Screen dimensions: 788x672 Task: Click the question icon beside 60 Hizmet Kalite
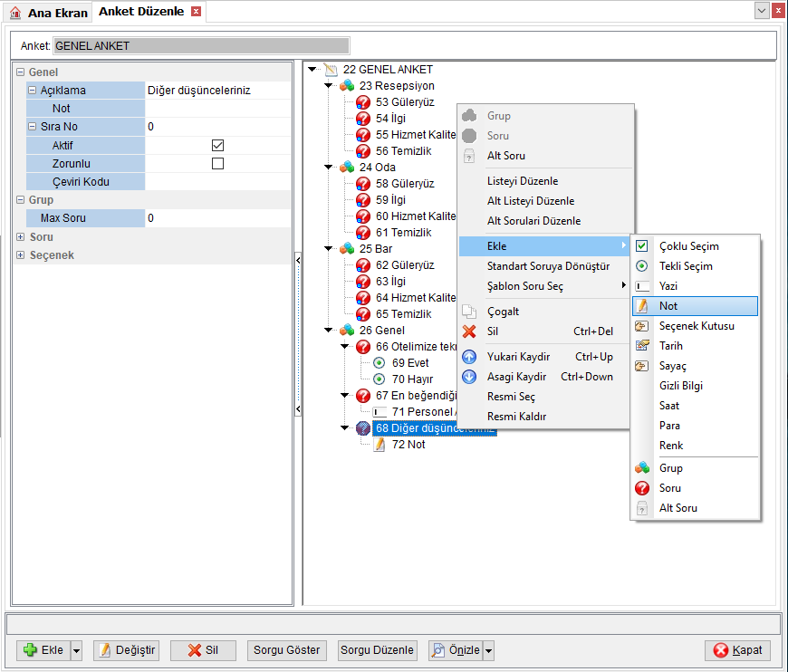(x=363, y=216)
